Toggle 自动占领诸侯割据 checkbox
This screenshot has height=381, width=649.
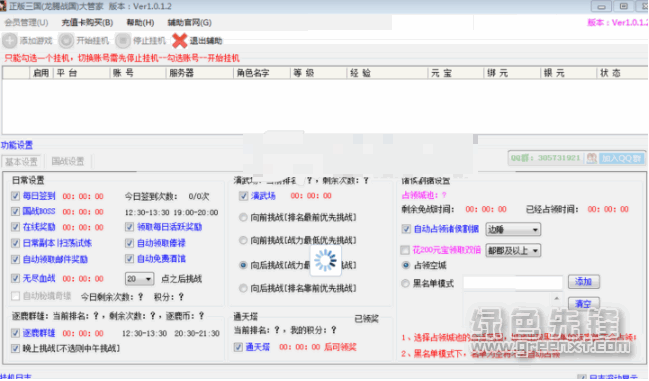406,229
